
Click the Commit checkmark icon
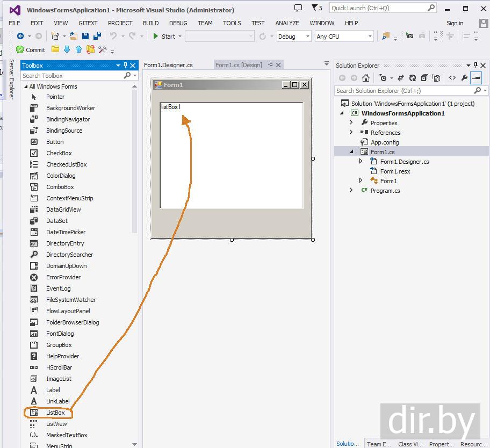[x=20, y=49]
